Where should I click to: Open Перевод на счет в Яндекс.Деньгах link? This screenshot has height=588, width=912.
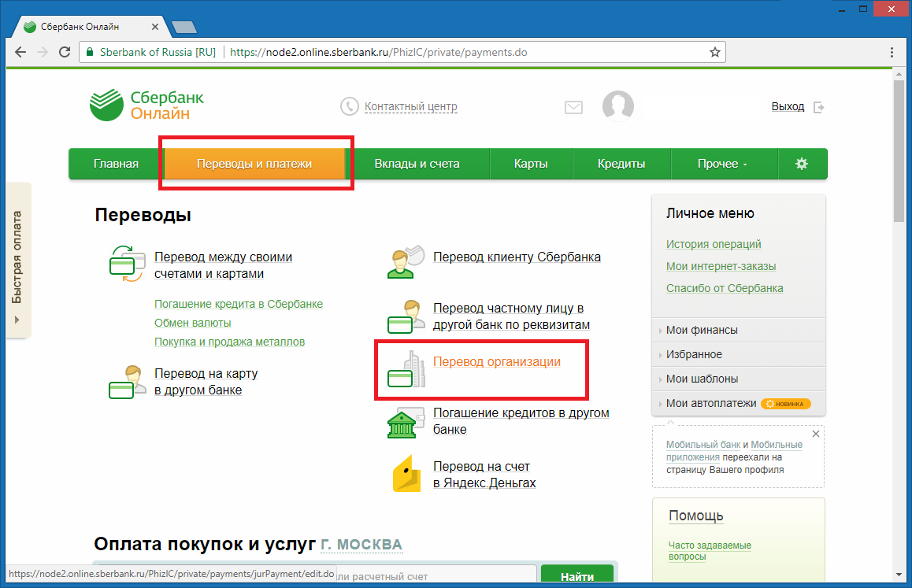[x=484, y=475]
